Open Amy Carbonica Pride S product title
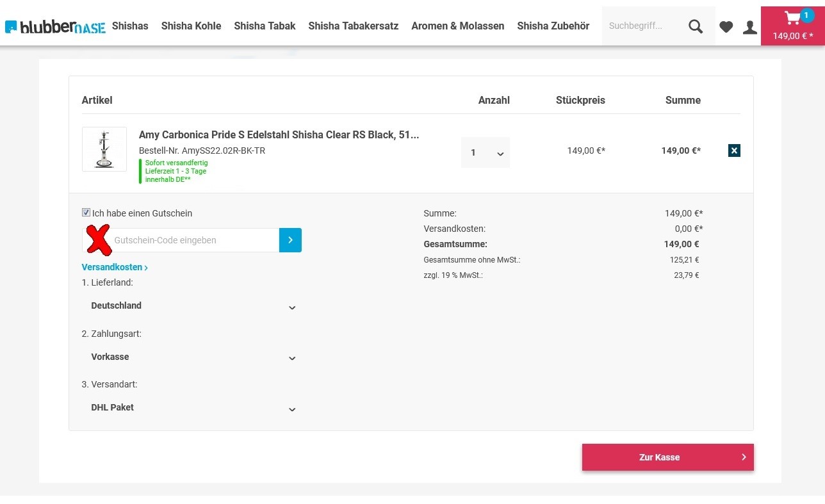This screenshot has width=825, height=504. click(x=279, y=135)
